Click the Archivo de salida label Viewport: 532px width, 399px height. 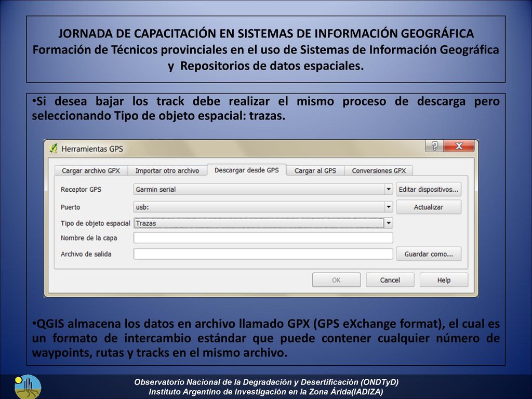(86, 254)
